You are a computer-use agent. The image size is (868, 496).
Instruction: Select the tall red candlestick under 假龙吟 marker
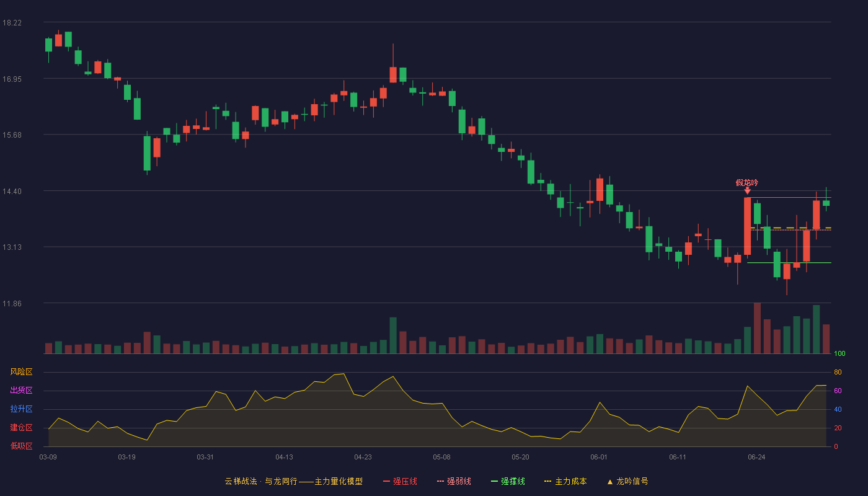(747, 226)
